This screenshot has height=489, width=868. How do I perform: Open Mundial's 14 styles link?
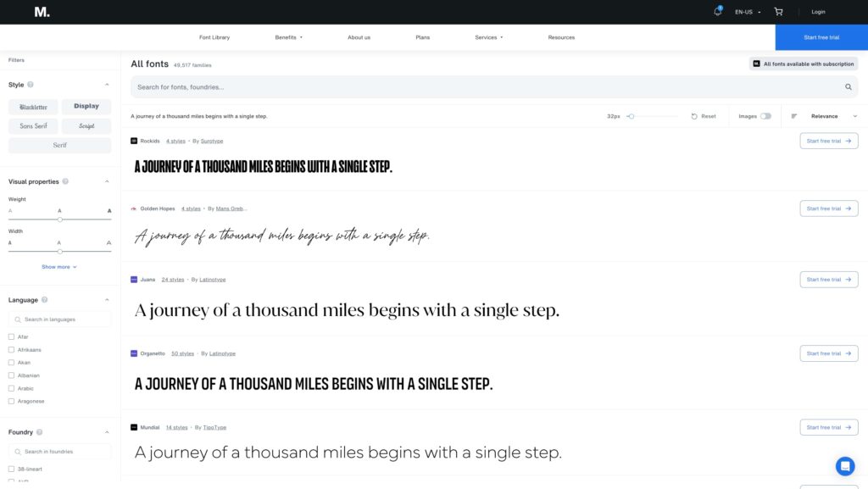tap(176, 427)
